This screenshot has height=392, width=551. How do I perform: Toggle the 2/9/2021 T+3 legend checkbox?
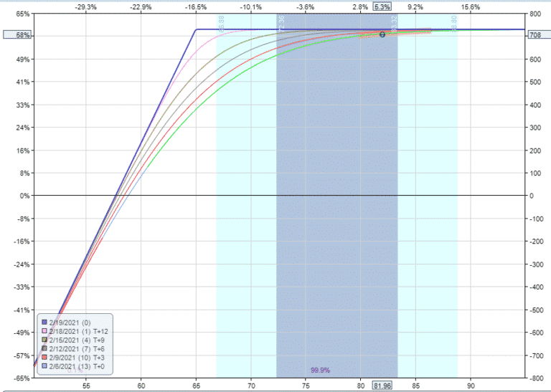(x=44, y=356)
